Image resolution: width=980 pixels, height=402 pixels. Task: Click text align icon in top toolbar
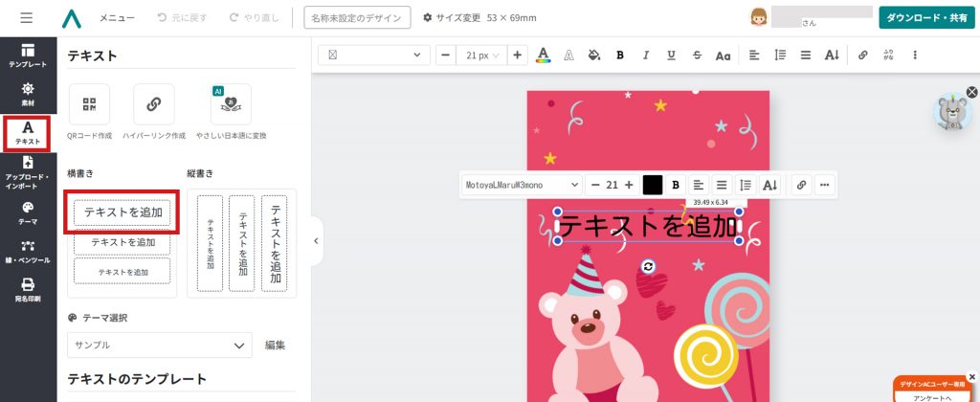coord(754,55)
